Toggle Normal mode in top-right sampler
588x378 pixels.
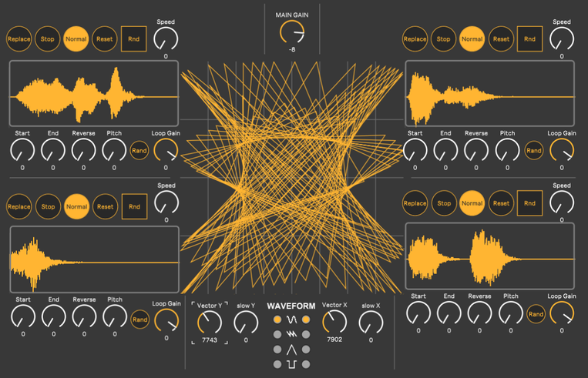click(472, 39)
